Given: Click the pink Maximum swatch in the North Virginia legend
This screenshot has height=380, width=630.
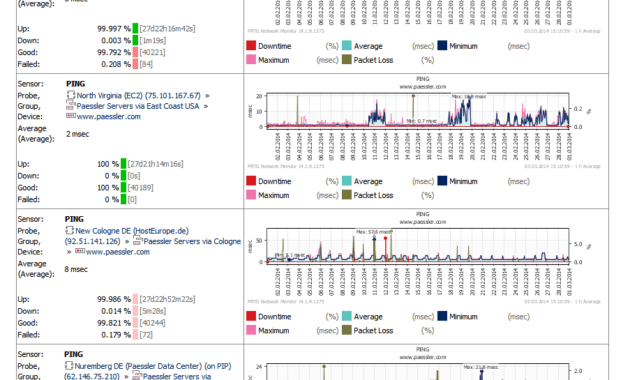Looking at the screenshot, I should [x=251, y=195].
